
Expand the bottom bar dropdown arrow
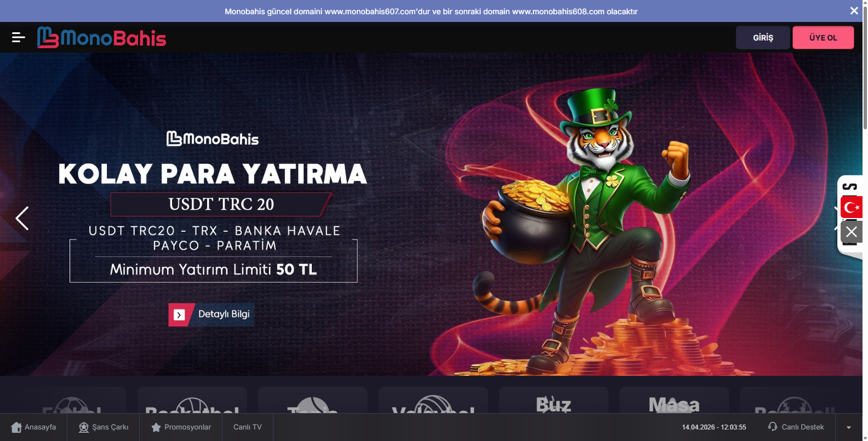click(x=849, y=427)
